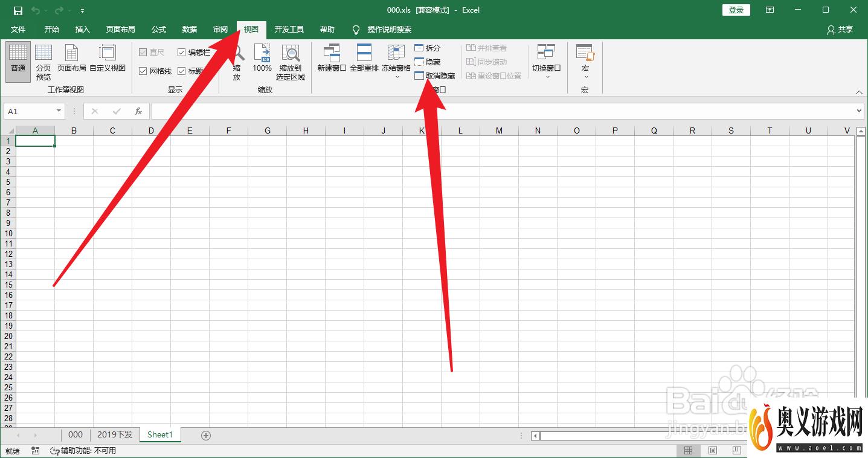Open Ribbon Display Options icon
Screen dimensions: 868x458
(x=770, y=10)
